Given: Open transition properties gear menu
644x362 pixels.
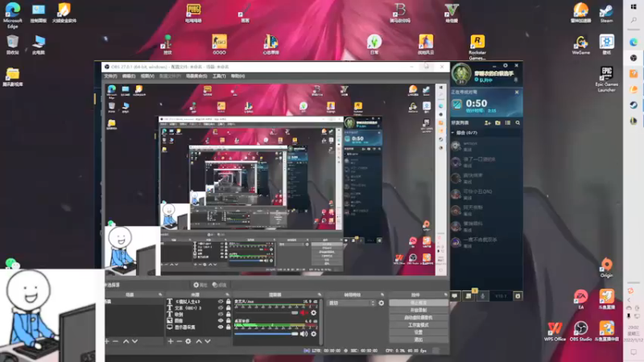Looking at the screenshot, I should 381,303.
